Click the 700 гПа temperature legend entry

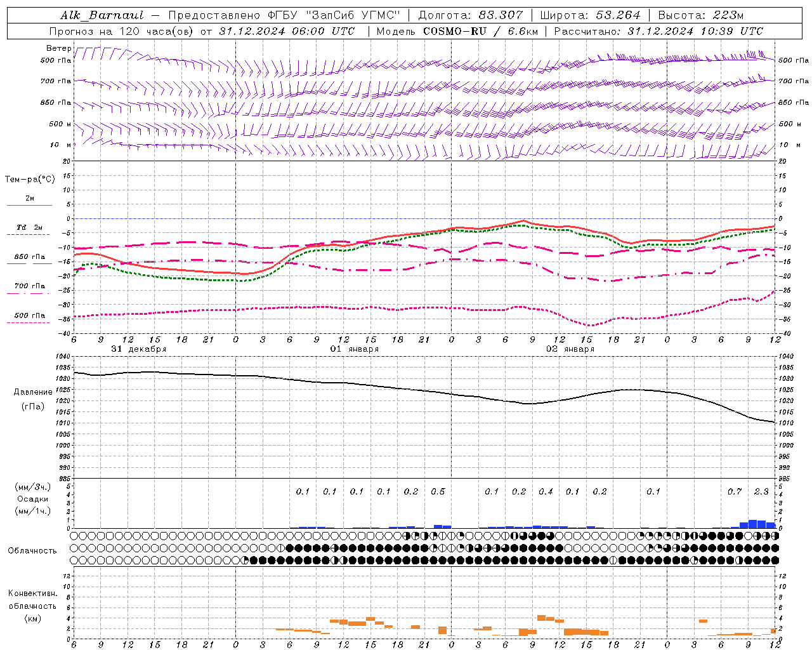click(x=29, y=286)
